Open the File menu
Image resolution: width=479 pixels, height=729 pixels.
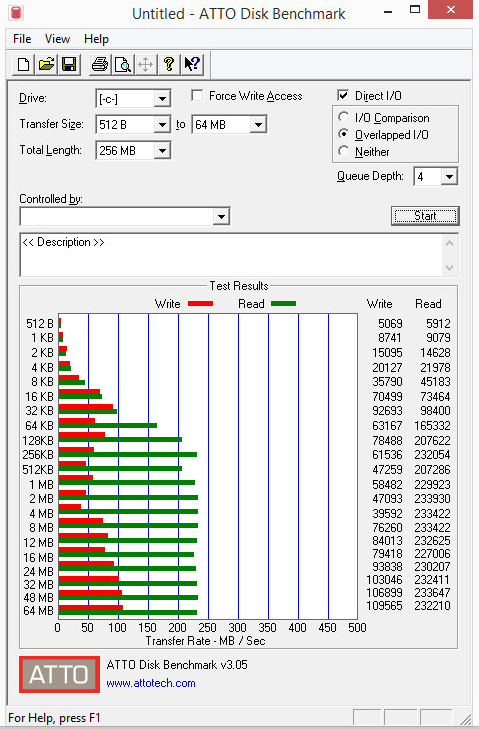22,39
